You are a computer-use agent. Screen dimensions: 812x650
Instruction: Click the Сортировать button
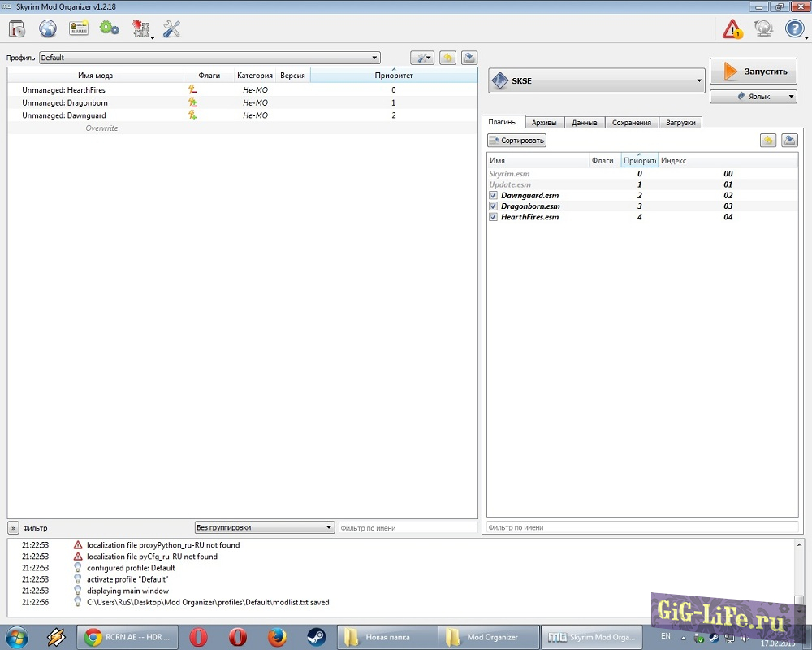click(x=516, y=140)
